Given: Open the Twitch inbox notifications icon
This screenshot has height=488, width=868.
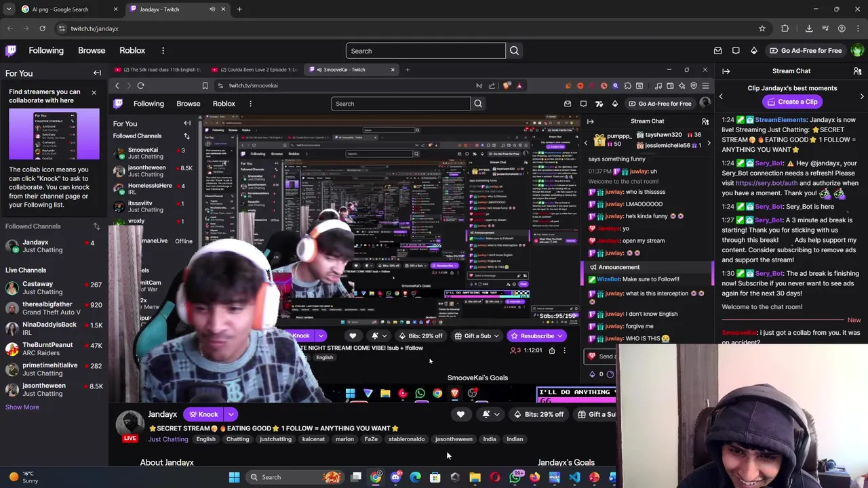Looking at the screenshot, I should click(x=718, y=51).
